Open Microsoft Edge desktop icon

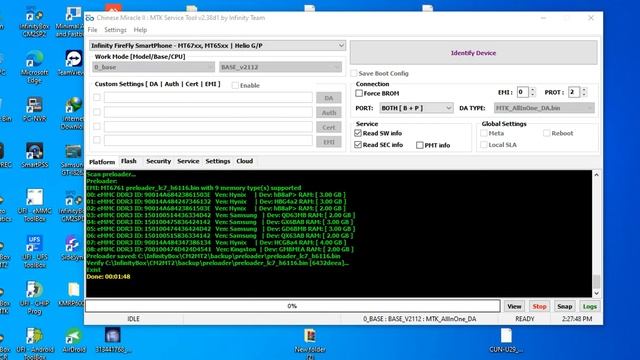tap(34, 67)
